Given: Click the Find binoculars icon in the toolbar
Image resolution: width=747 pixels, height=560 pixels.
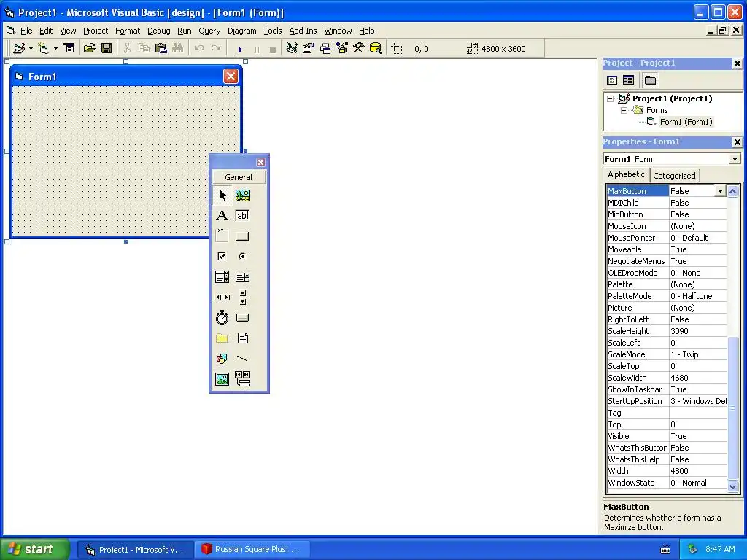Looking at the screenshot, I should 178,49.
